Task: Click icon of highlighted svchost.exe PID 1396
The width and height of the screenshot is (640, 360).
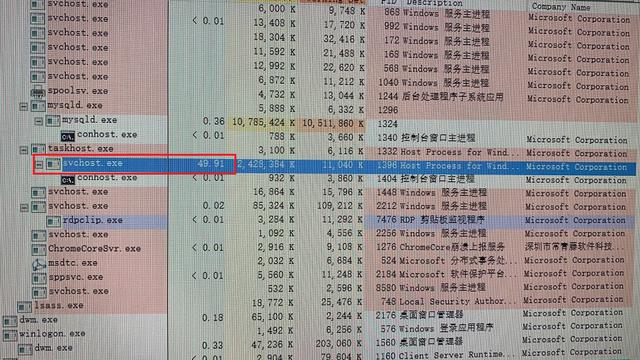Action: [53, 164]
